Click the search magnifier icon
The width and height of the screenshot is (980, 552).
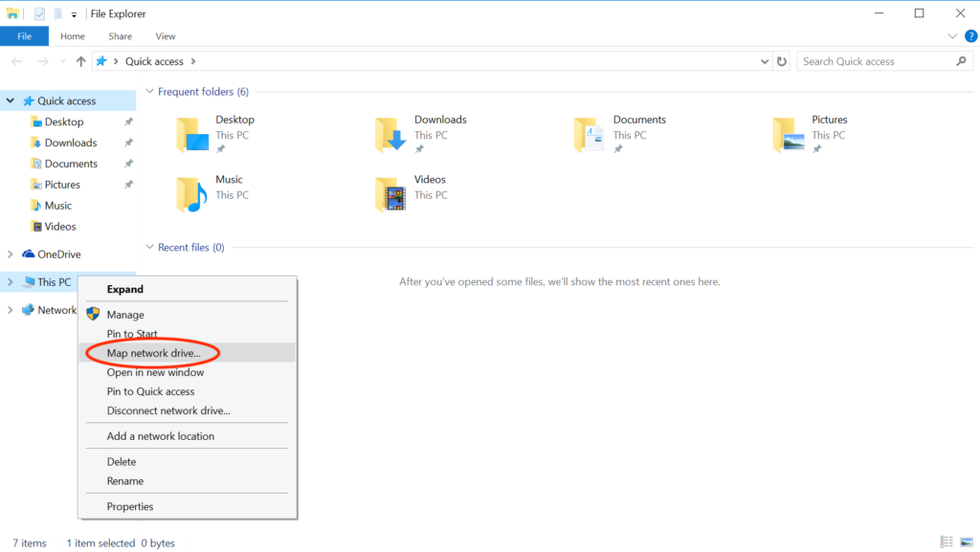[961, 61]
